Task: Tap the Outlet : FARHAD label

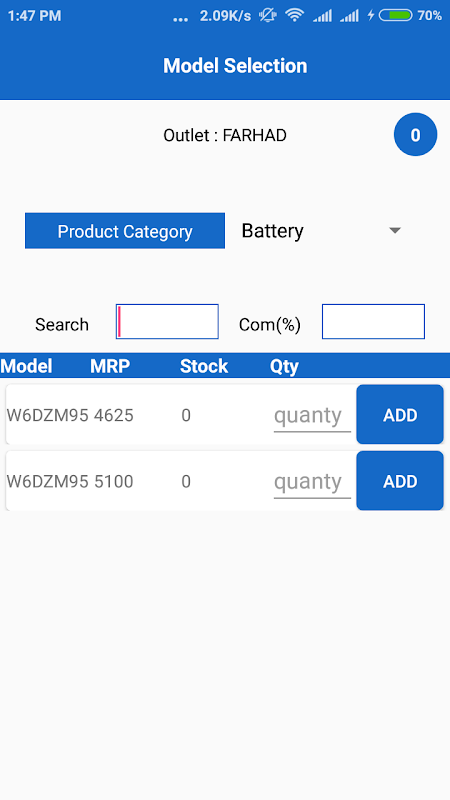Action: point(225,135)
